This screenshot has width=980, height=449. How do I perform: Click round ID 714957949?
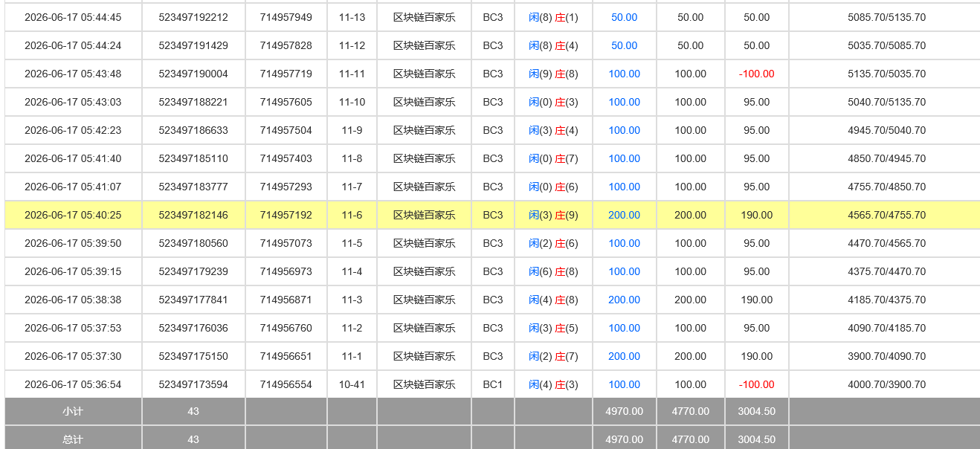[x=286, y=17]
